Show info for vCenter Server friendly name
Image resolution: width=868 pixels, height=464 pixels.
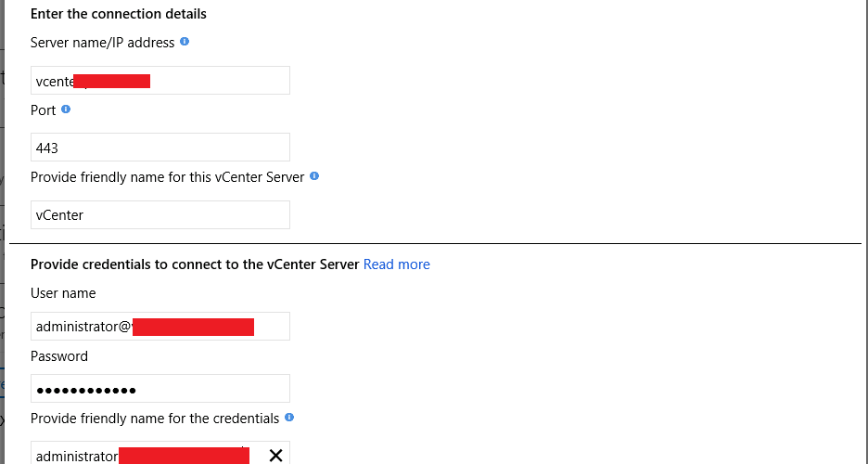(x=314, y=176)
